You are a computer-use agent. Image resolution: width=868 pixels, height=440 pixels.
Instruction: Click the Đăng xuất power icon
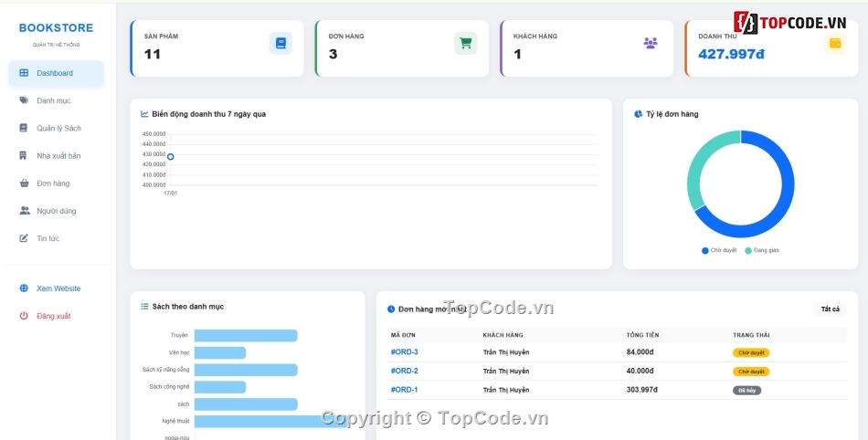[24, 316]
